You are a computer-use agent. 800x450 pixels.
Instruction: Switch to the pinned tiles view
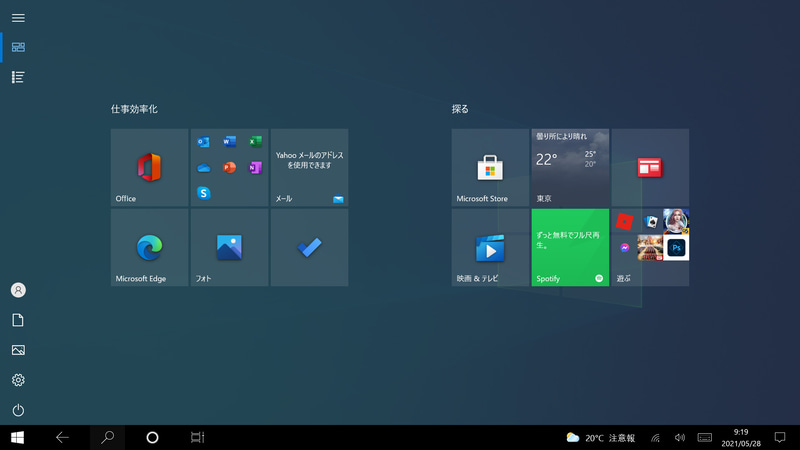tap(18, 47)
